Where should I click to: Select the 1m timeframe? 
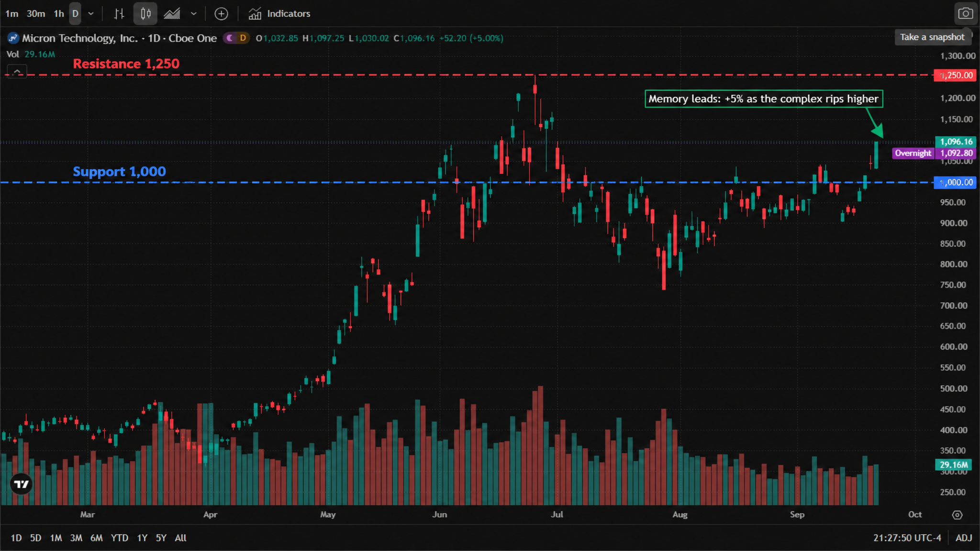(x=12, y=14)
